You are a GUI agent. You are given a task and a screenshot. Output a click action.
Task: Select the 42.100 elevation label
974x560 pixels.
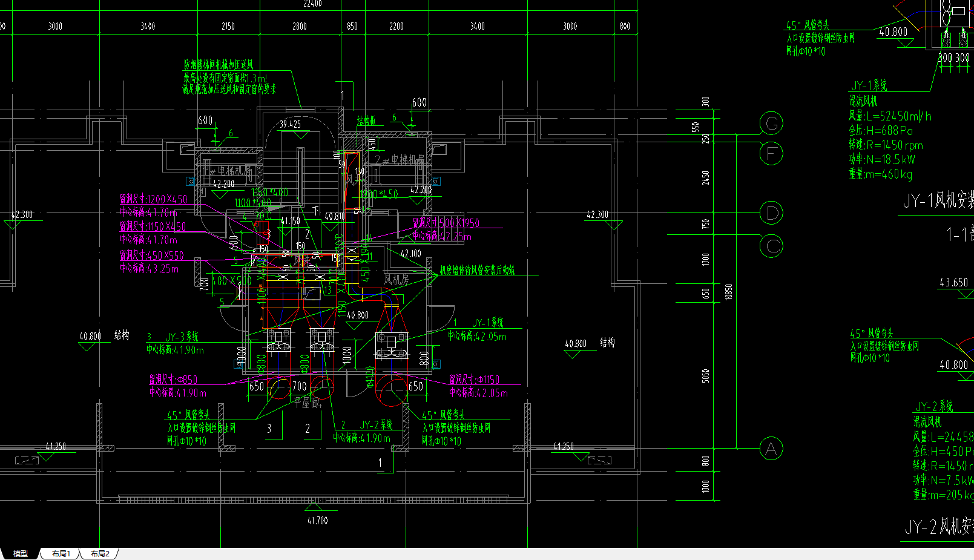point(411,254)
